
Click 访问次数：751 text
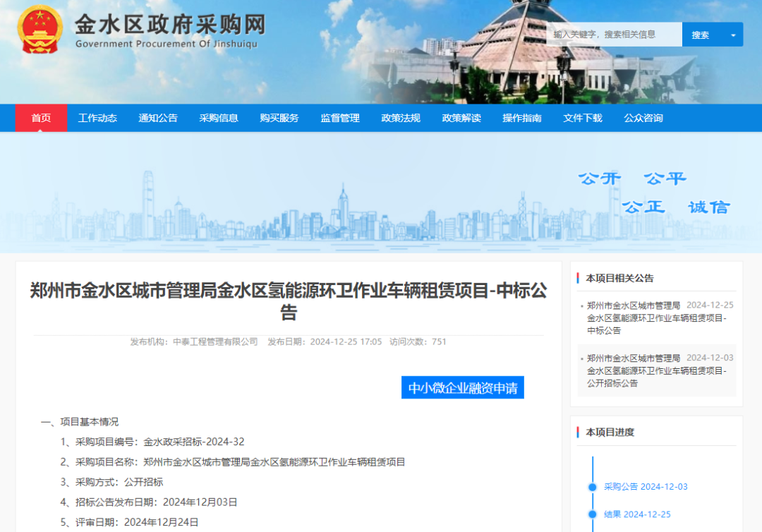[418, 342]
